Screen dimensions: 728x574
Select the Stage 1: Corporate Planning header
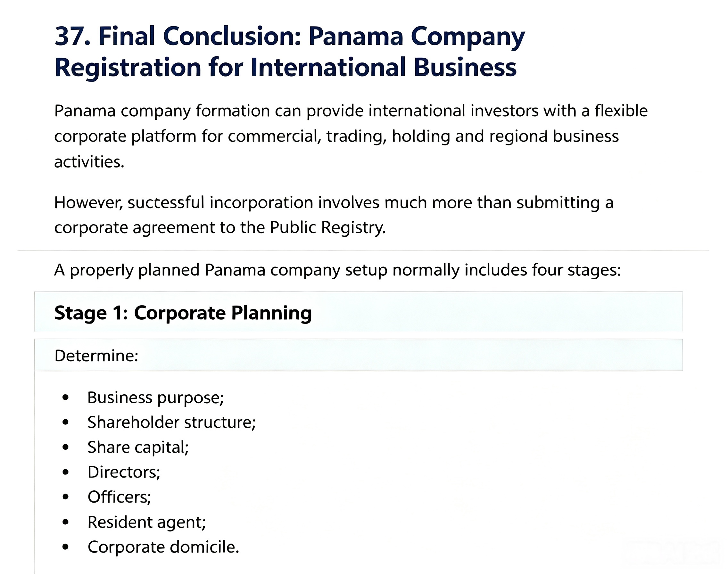point(358,312)
